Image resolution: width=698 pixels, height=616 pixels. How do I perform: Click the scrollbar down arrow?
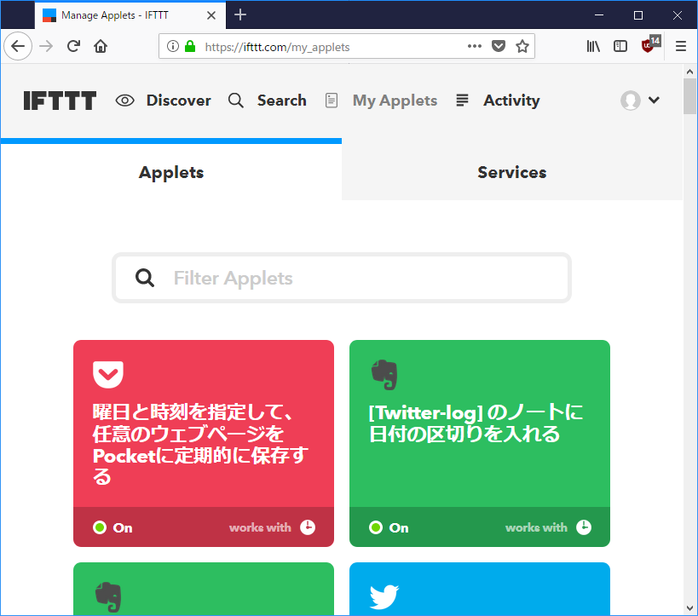pos(690,608)
